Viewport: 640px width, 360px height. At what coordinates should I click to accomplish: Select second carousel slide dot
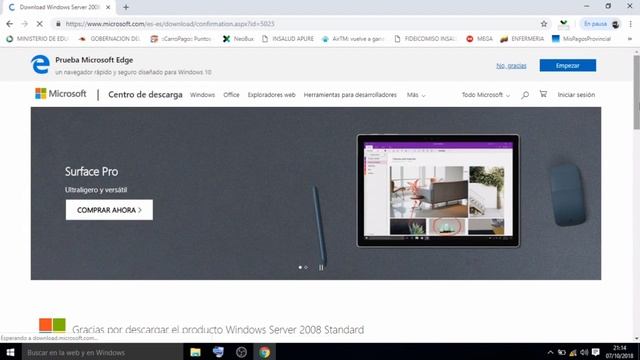(306, 268)
